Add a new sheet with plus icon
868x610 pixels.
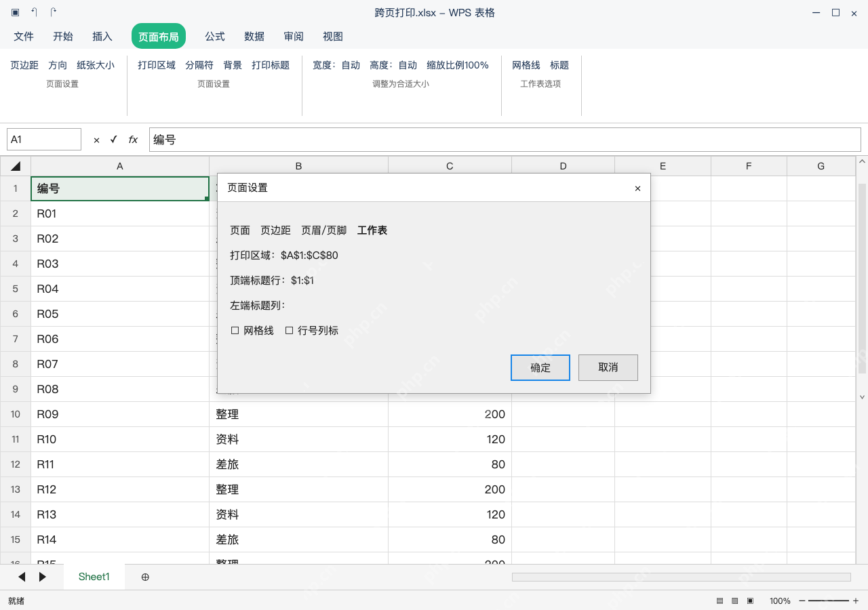(x=145, y=577)
